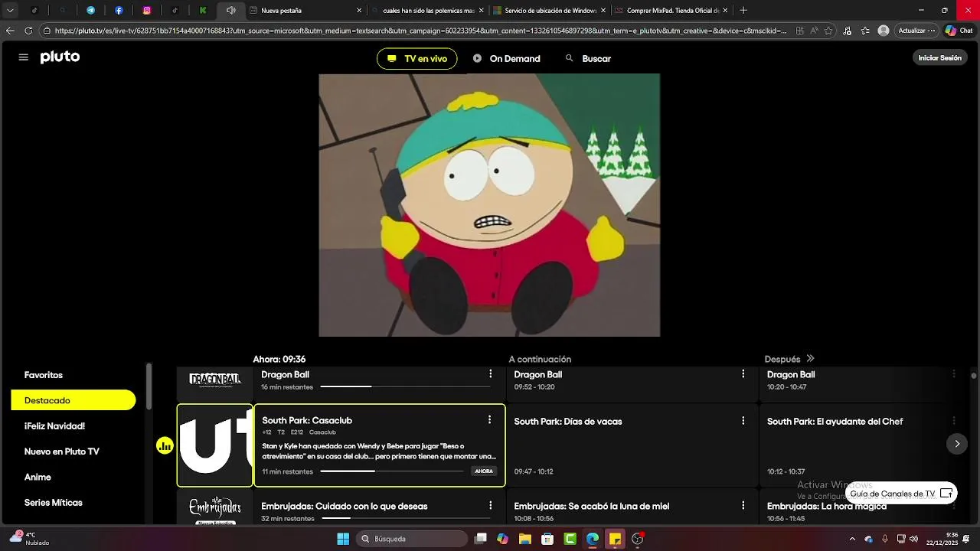Click Iniciar Sesión button

click(x=939, y=58)
